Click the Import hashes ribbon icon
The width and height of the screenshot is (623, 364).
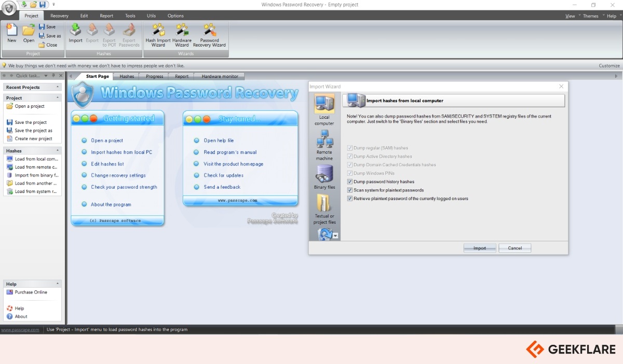pos(76,33)
